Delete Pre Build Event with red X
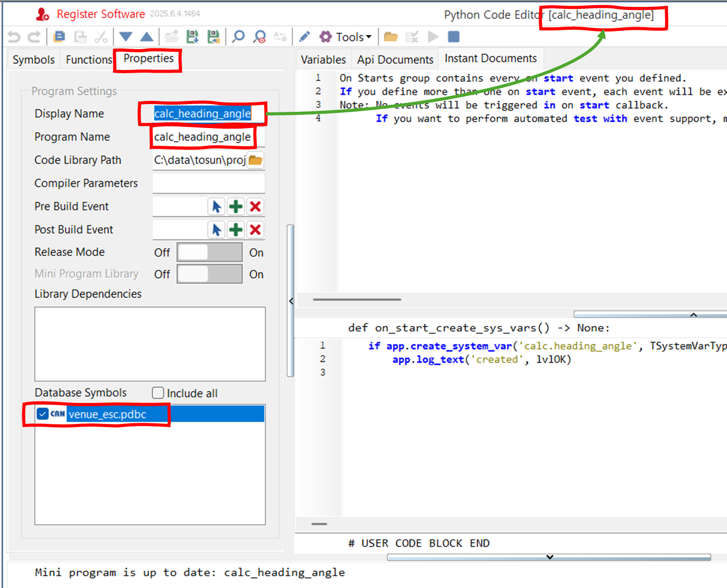Image resolution: width=727 pixels, height=588 pixels. coord(255,206)
